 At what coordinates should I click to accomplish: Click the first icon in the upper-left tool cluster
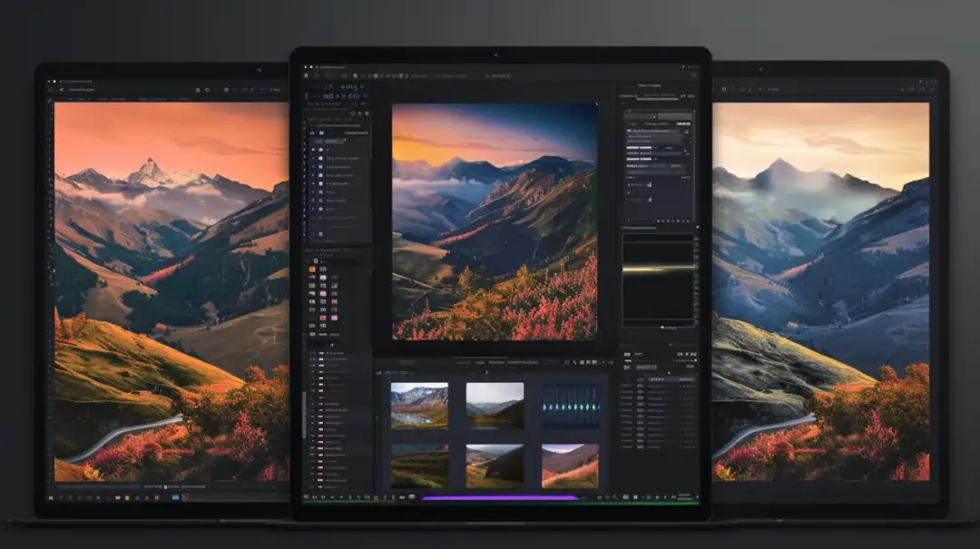click(309, 96)
